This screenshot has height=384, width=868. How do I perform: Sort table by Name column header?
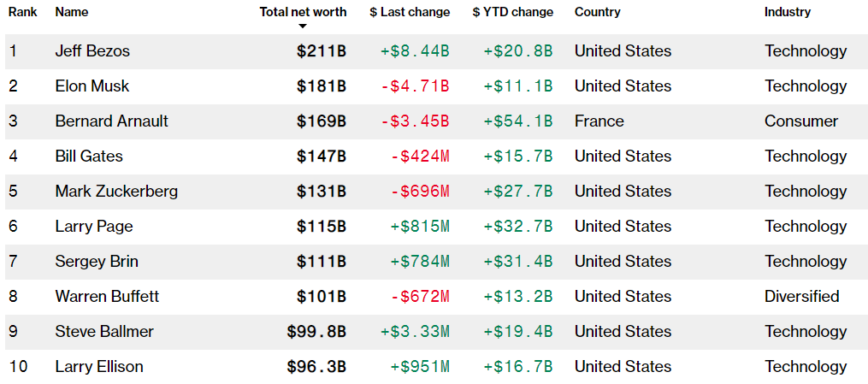[x=72, y=12]
